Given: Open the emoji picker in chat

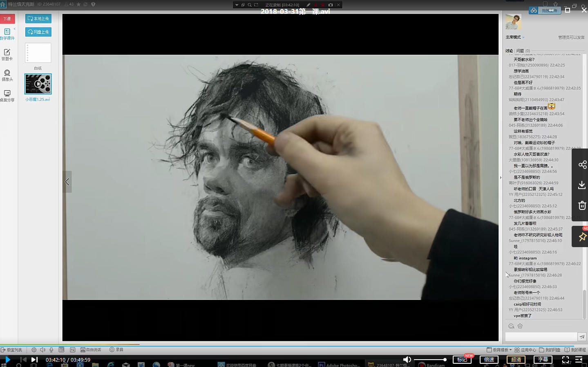Looking at the screenshot, I should point(511,326).
